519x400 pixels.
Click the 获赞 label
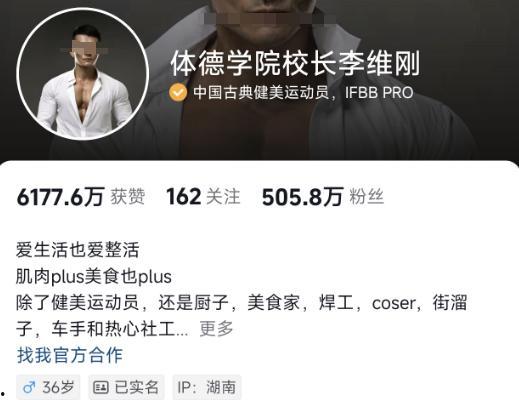128,197
